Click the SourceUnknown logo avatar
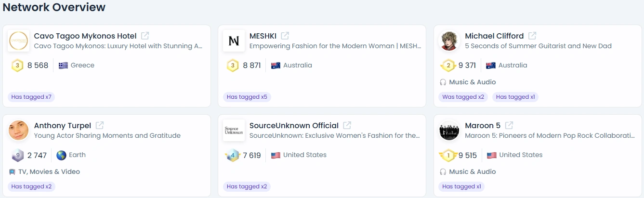This screenshot has width=644, height=198. tap(234, 130)
